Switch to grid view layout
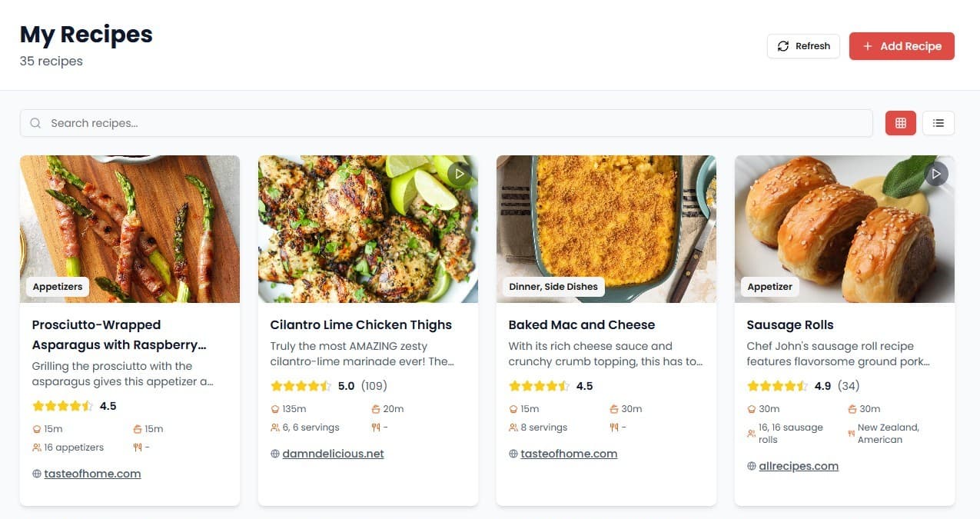This screenshot has width=980, height=519. [900, 123]
